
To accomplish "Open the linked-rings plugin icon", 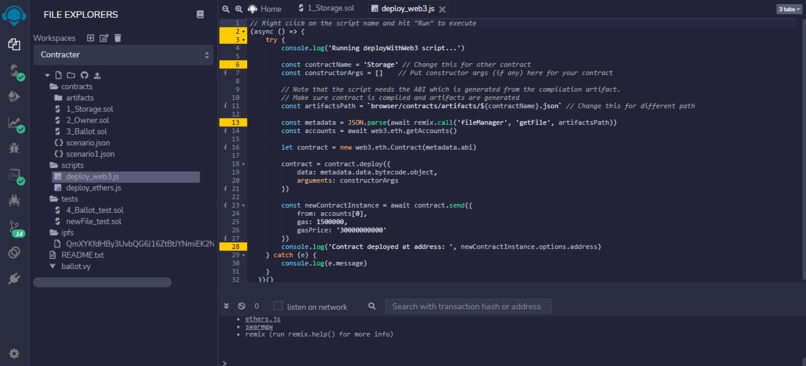I will (x=14, y=252).
